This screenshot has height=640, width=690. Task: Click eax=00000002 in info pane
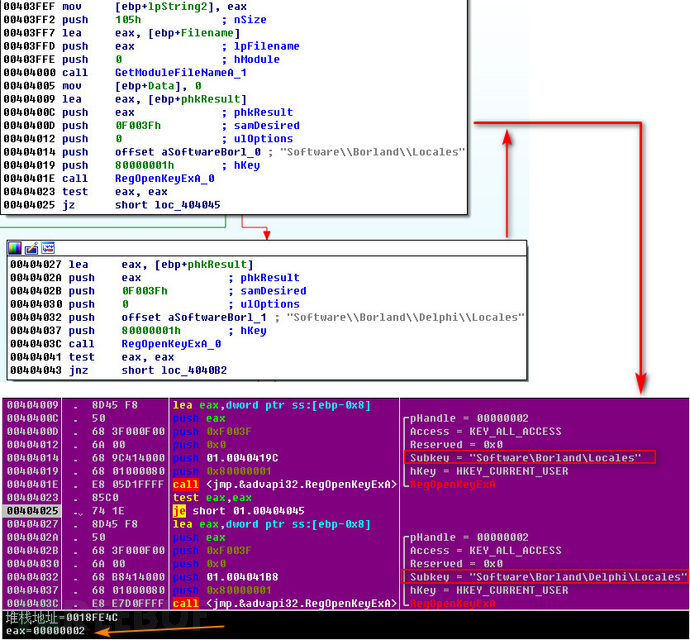(x=45, y=631)
